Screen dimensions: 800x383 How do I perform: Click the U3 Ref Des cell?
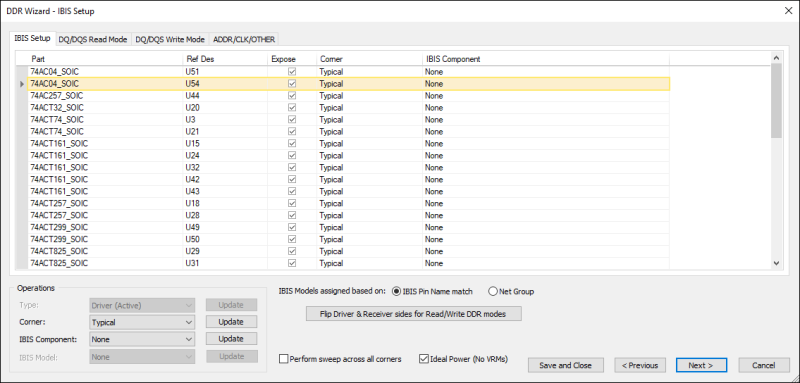(225, 120)
